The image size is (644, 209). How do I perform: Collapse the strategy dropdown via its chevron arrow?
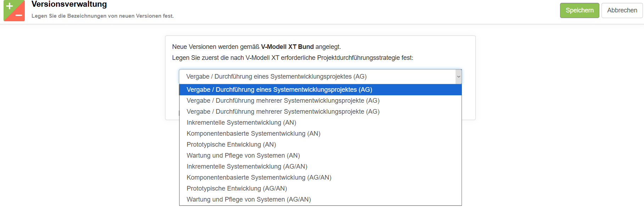point(458,77)
